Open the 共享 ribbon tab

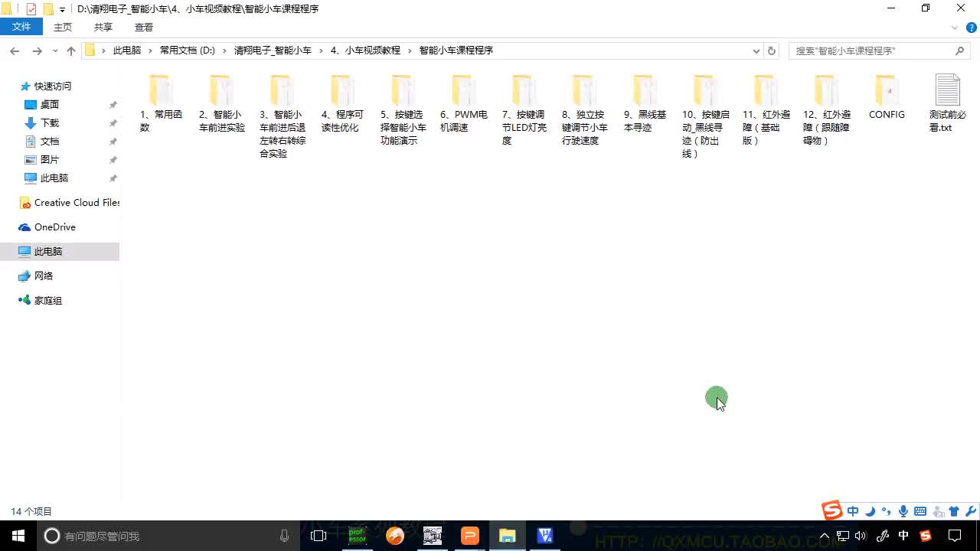tap(103, 27)
